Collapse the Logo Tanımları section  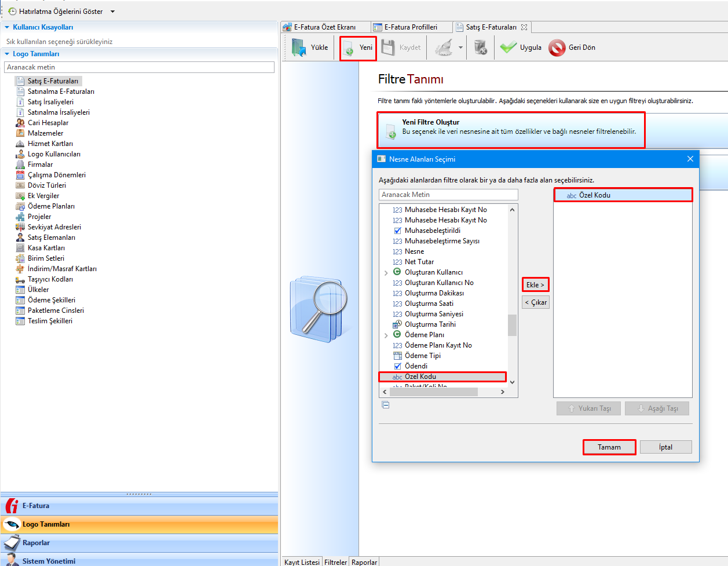tap(7, 54)
